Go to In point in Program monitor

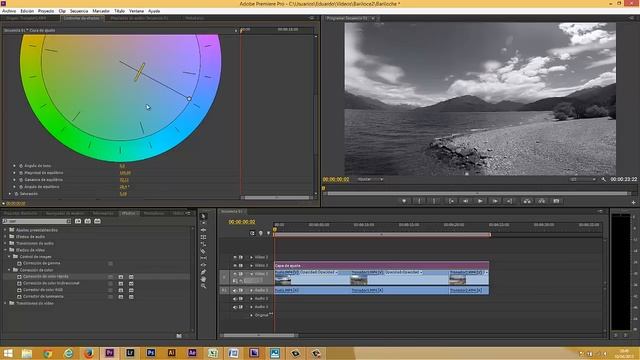[x=451, y=201]
